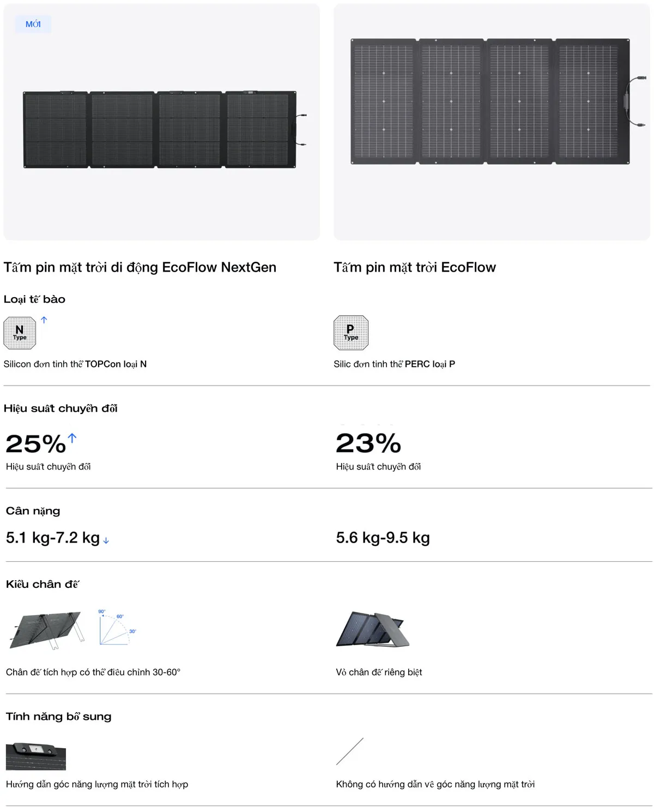Click the blue down arrow beside 5.1 kg-7.2 kg

[x=106, y=540]
